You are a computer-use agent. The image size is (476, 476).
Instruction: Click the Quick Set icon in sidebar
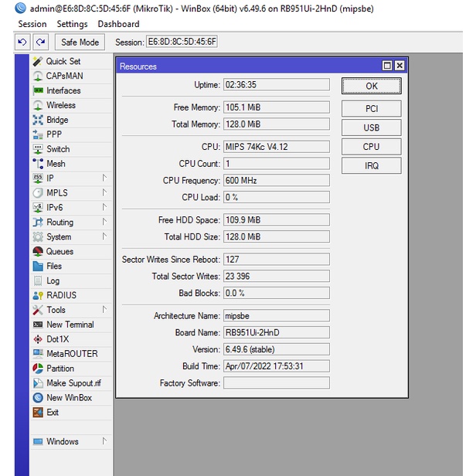click(x=38, y=61)
